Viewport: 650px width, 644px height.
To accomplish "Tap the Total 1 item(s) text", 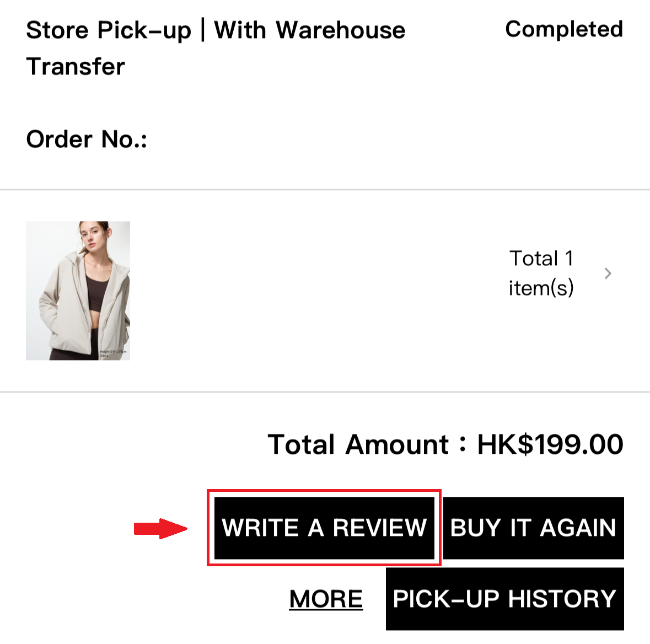I will point(541,273).
